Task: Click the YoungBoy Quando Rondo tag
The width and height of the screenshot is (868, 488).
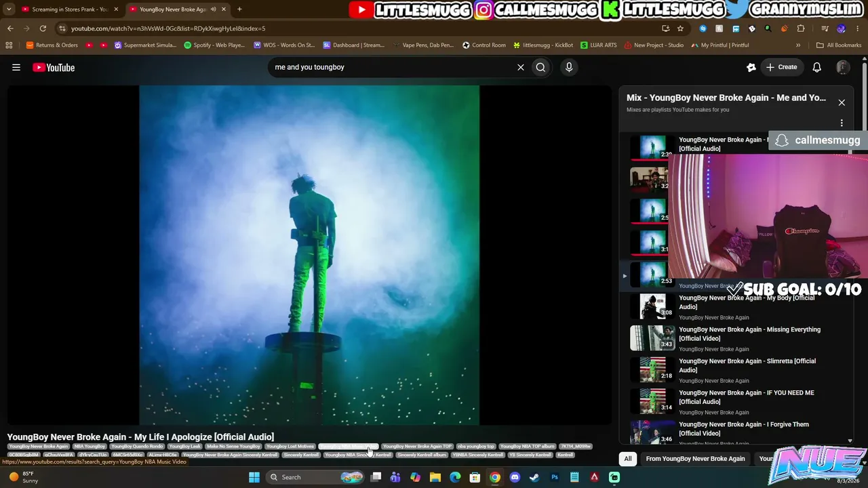Action: 137,447
